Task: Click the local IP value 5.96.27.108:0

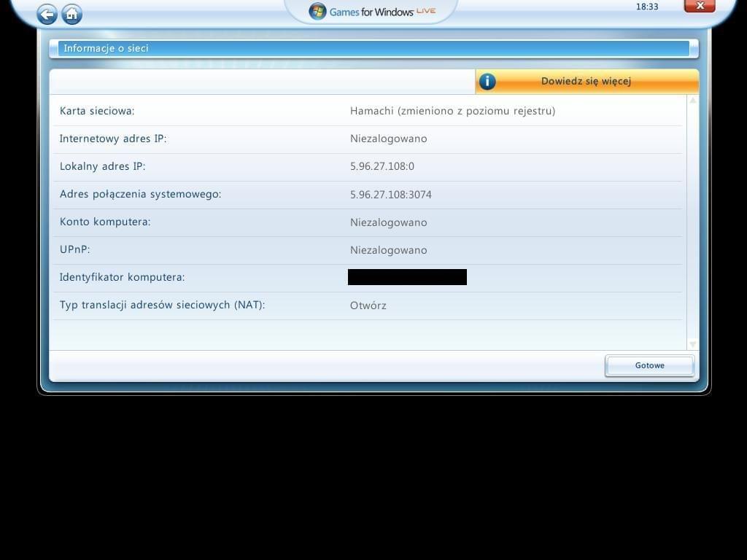Action: pyautogui.click(x=382, y=166)
